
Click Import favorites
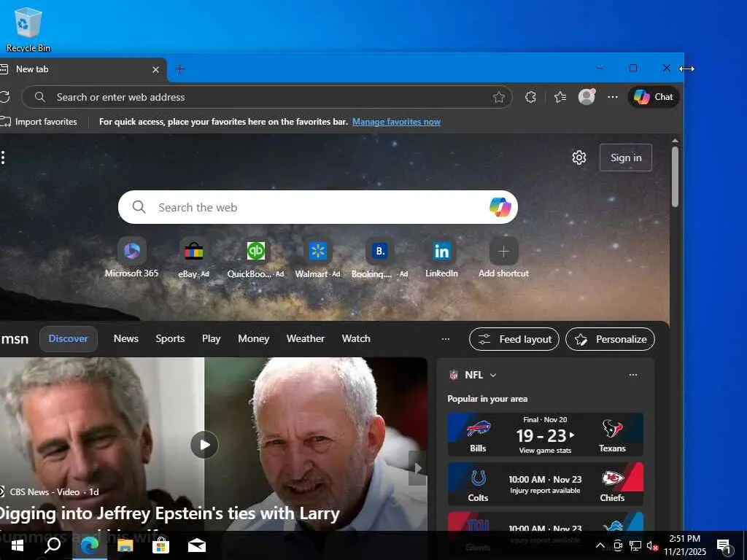tap(39, 122)
